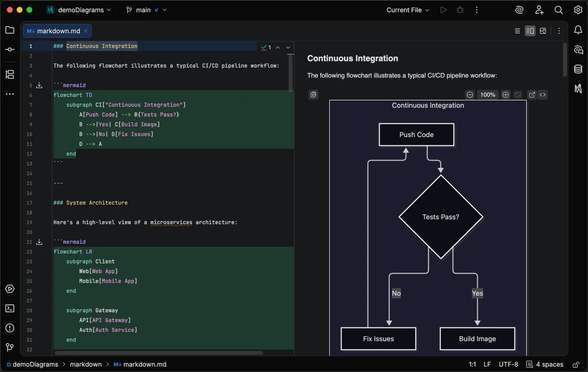Open IDE settings gear
Screen dimensions: 588x372
(578, 10)
